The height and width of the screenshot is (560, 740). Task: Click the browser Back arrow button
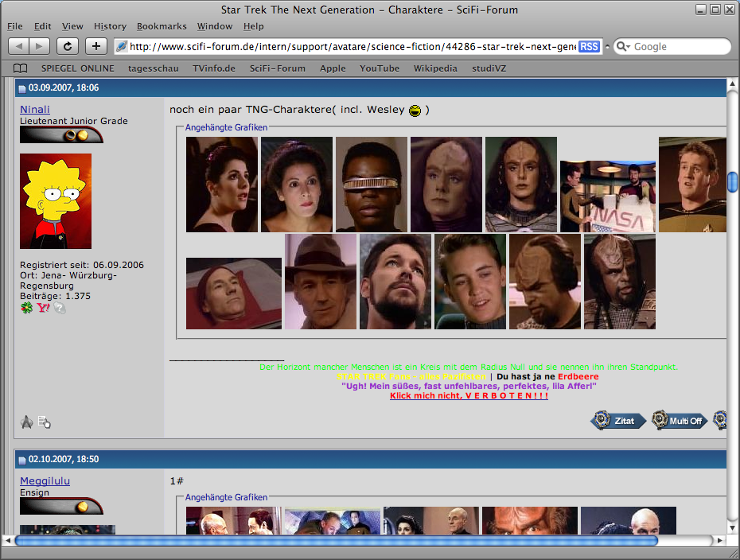19,47
